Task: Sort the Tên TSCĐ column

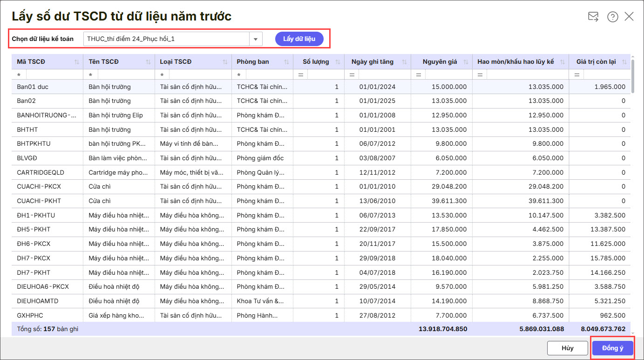Action: (x=148, y=62)
